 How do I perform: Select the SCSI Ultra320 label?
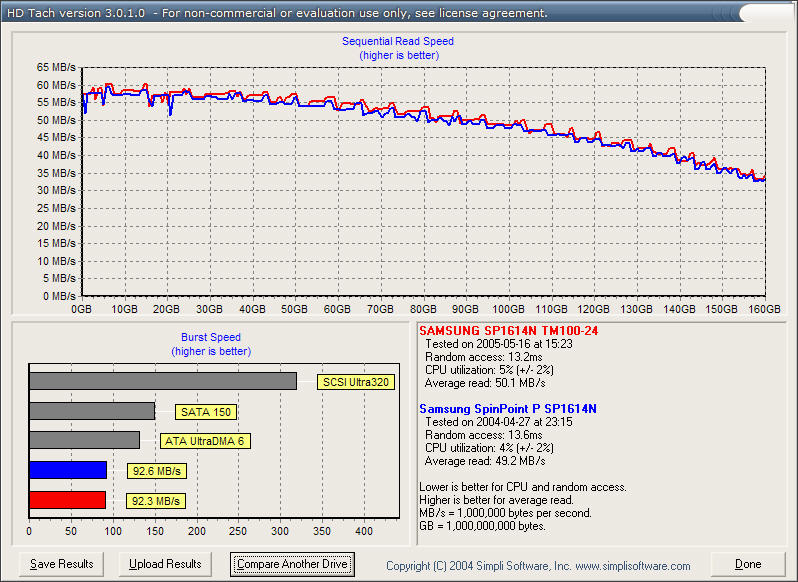click(356, 382)
